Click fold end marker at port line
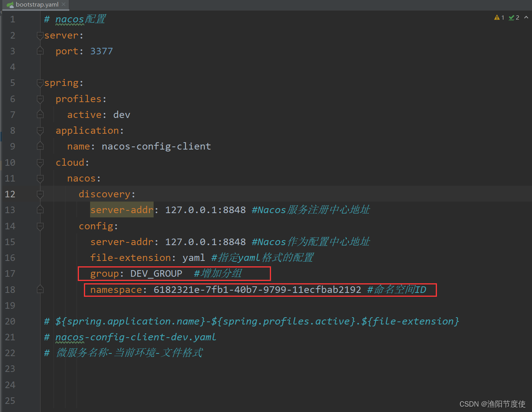The height and width of the screenshot is (412, 532). pyautogui.click(x=40, y=51)
